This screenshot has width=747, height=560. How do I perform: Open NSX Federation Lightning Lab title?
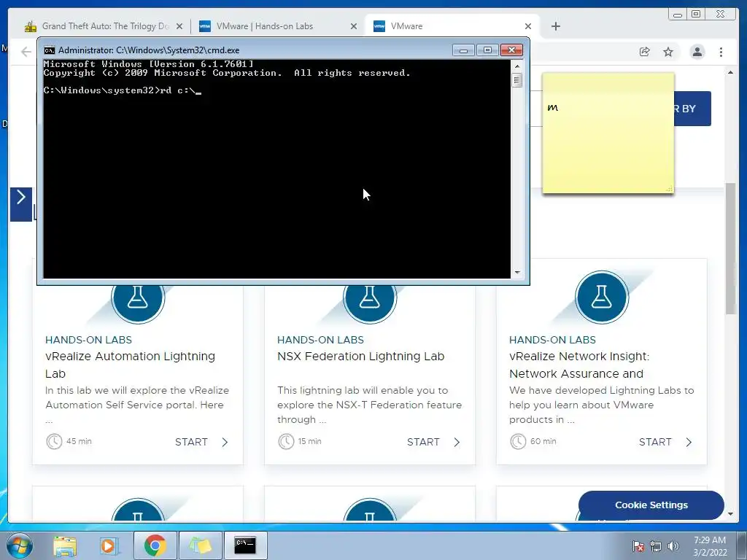[360, 356]
